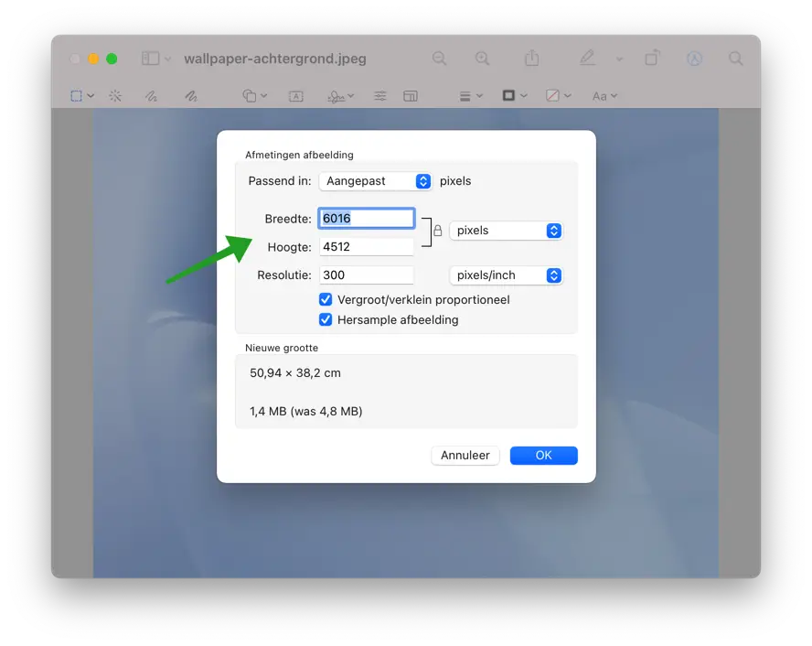Click the Adjust Size icon

(411, 96)
